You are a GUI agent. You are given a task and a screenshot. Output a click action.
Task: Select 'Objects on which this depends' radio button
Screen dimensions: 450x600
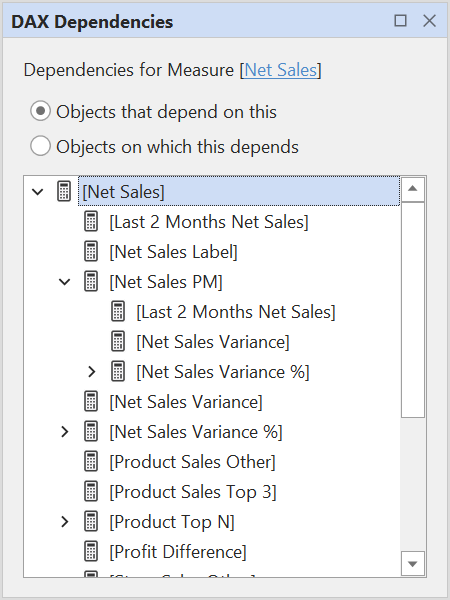click(40, 146)
